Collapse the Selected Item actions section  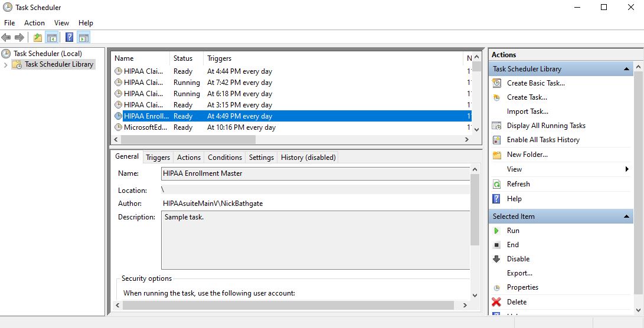pos(626,217)
